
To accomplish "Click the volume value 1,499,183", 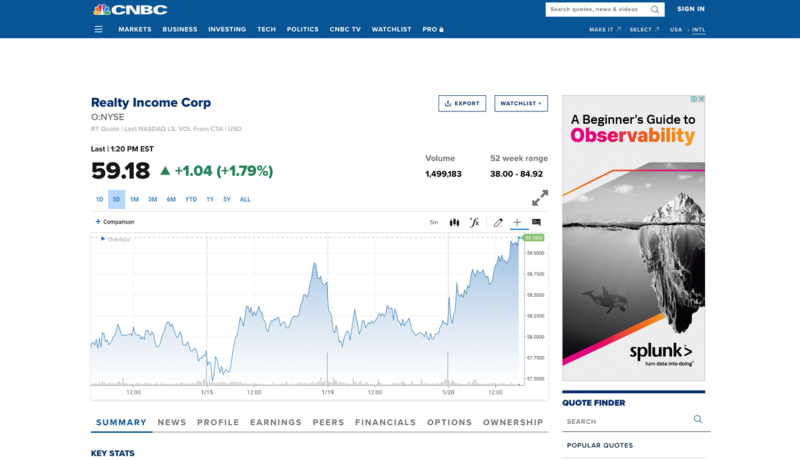I will (443, 174).
